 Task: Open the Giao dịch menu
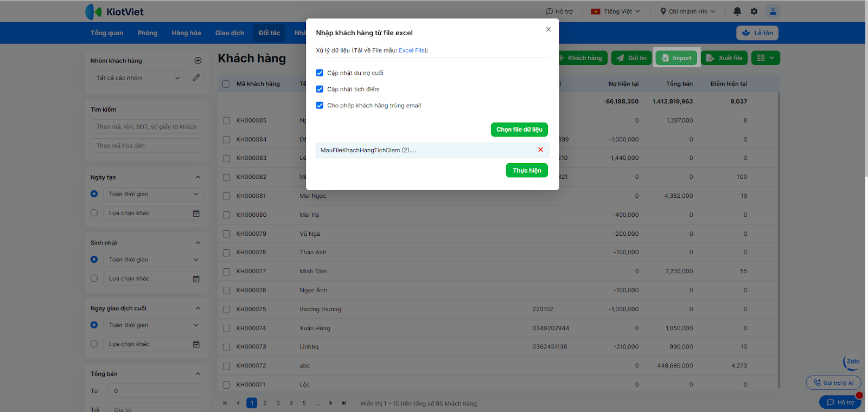click(229, 33)
